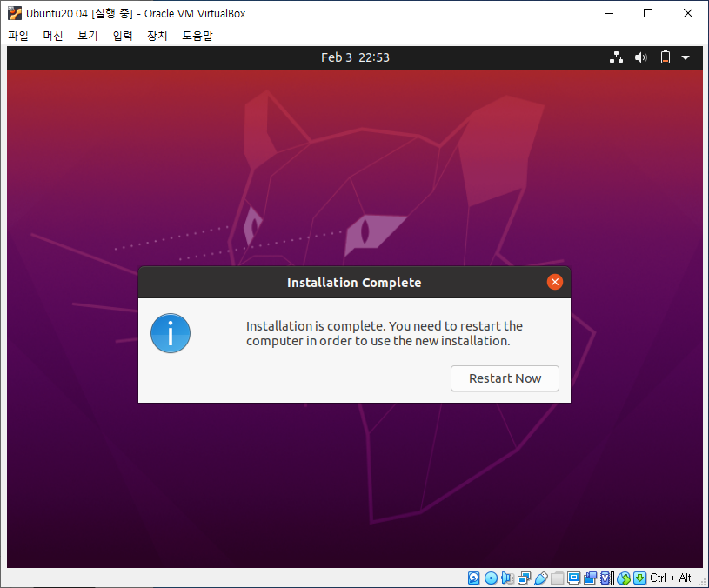The height and width of the screenshot is (588, 709).
Task: Click the CPU virtualization status icon
Action: [x=607, y=578]
